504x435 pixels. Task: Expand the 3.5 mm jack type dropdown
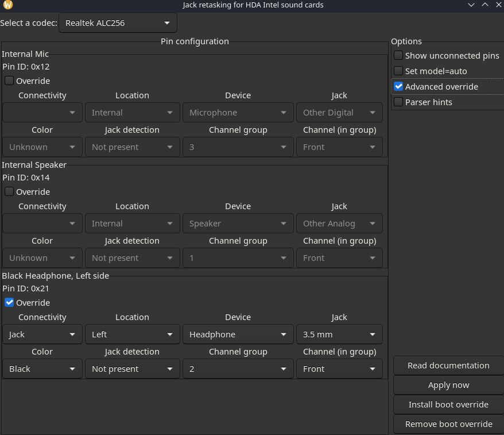pos(339,334)
